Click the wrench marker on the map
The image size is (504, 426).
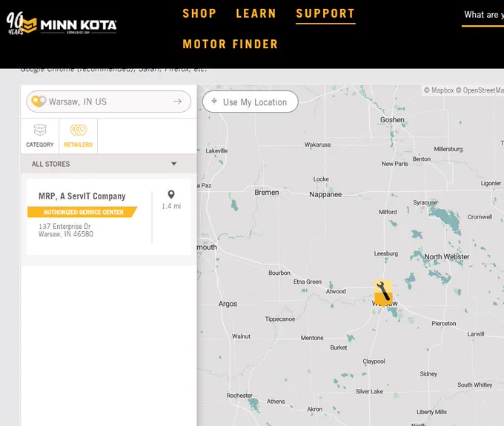(383, 293)
